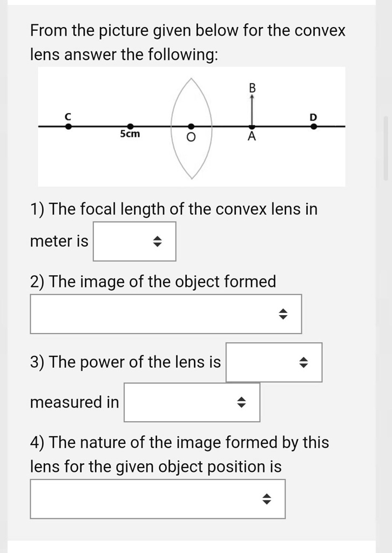Open the power of the lens dropdown
The width and height of the screenshot is (392, 553).
coord(273,363)
